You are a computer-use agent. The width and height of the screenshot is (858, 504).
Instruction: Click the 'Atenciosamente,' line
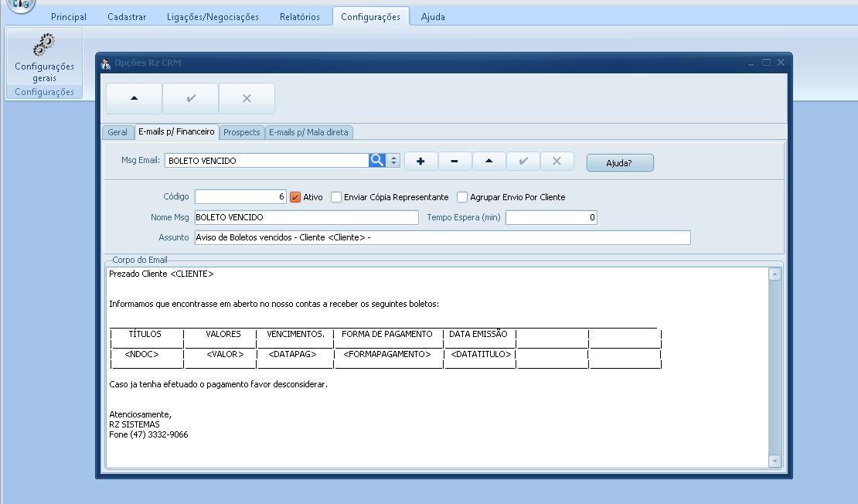coord(140,414)
